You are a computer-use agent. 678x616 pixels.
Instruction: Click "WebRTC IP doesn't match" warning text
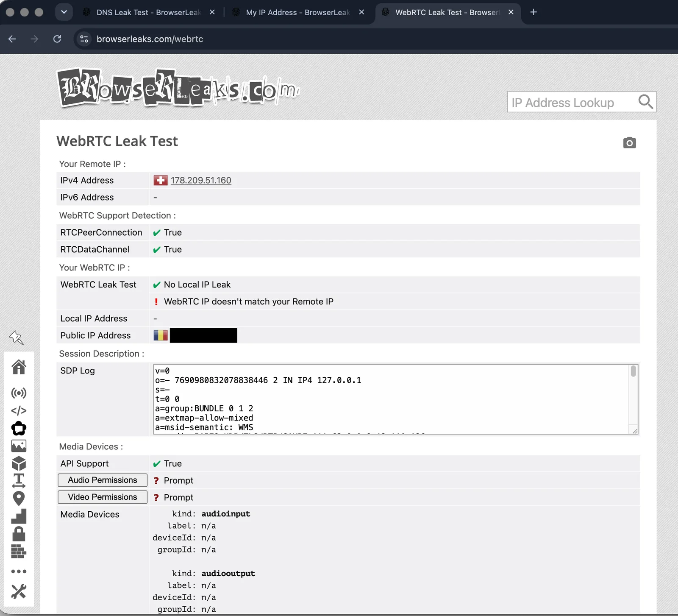pyautogui.click(x=248, y=302)
